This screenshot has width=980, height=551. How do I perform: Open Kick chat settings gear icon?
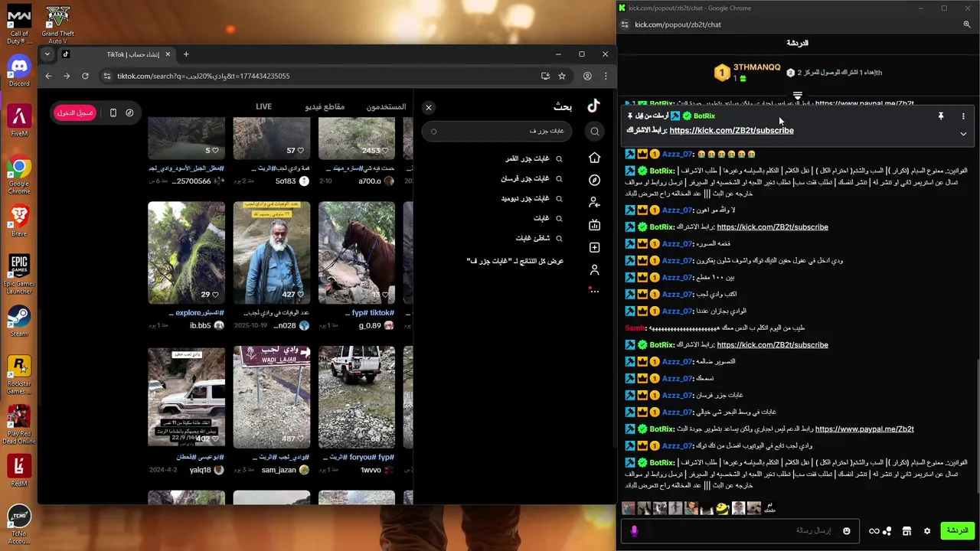tap(927, 531)
